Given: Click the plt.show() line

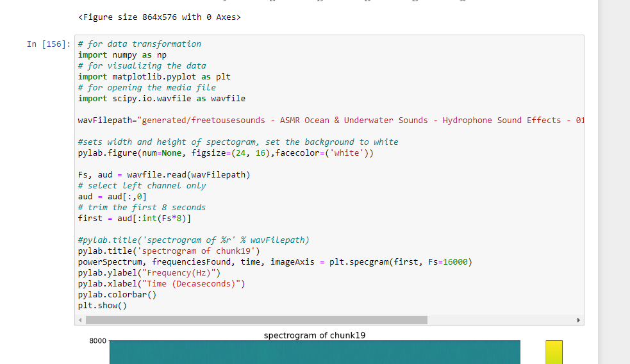Looking at the screenshot, I should (103, 305).
